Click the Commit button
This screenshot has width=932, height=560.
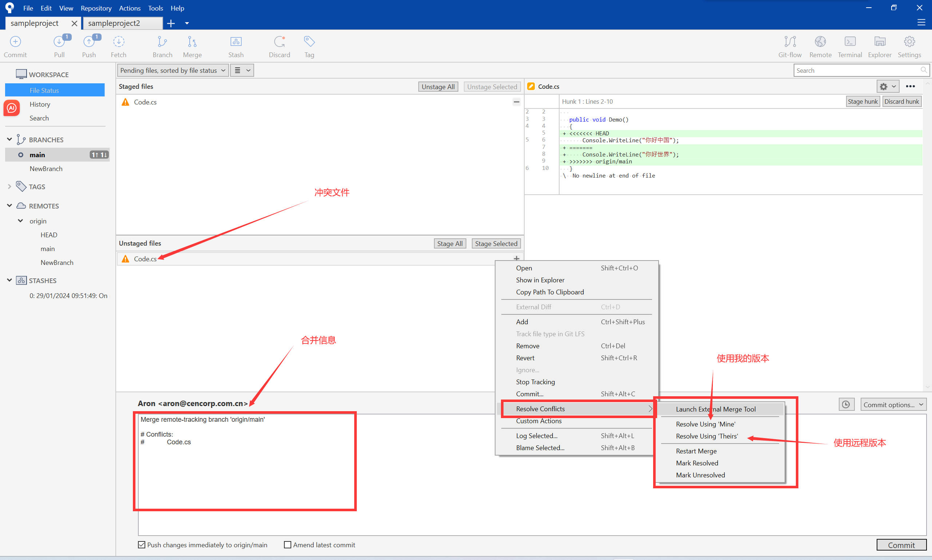coord(901,544)
